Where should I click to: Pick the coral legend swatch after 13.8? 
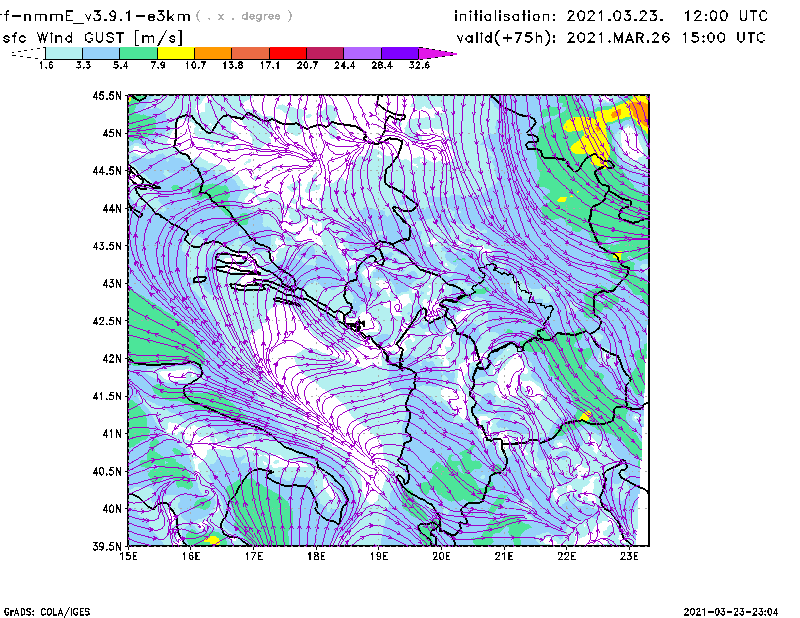pos(251,53)
